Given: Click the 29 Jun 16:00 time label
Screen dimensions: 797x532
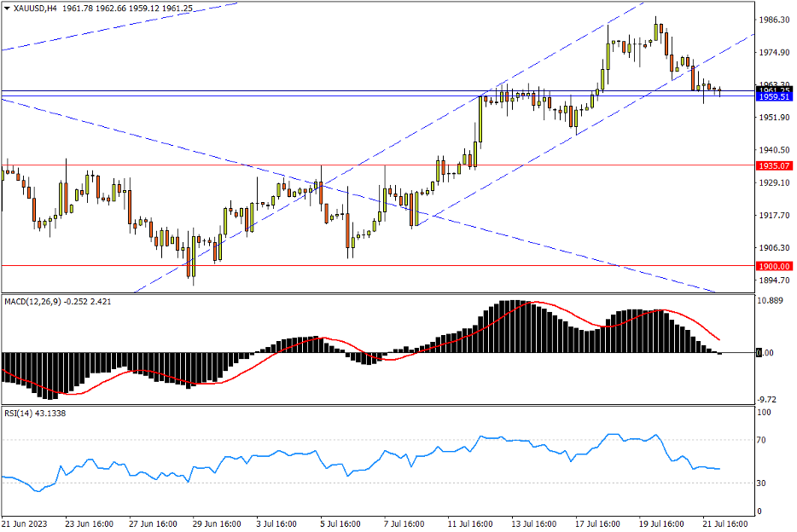Looking at the screenshot, I should point(217,523).
